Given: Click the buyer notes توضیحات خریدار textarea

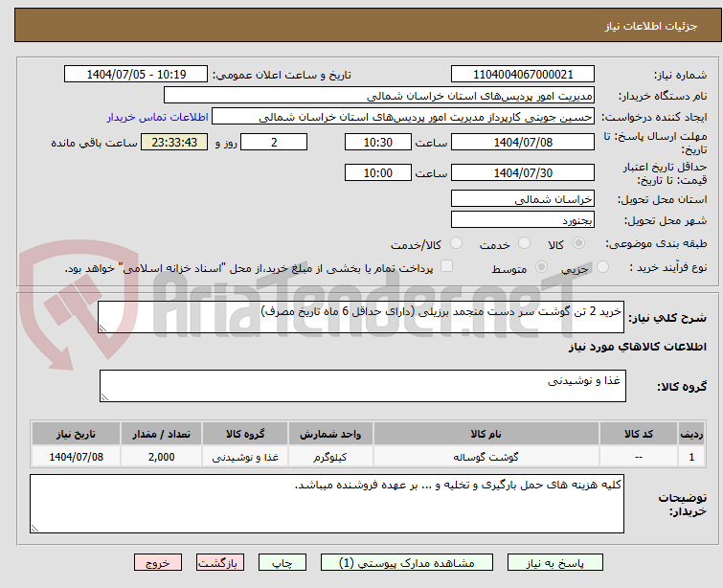Looking at the screenshot, I should [x=327, y=504].
